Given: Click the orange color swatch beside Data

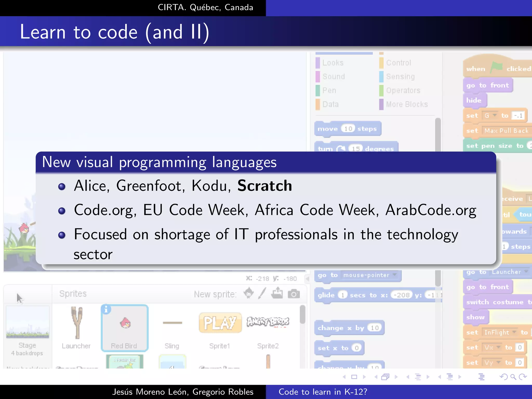Looking at the screenshot, I should pyautogui.click(x=318, y=104).
